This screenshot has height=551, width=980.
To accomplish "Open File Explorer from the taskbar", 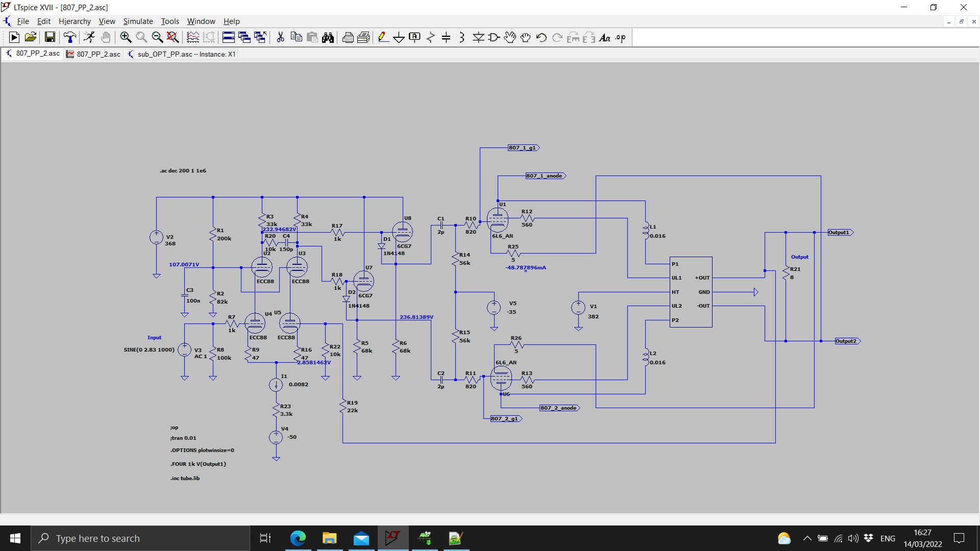I will click(x=330, y=538).
